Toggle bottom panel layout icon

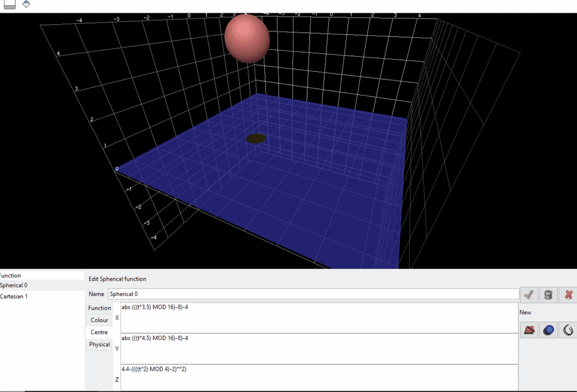[10, 5]
